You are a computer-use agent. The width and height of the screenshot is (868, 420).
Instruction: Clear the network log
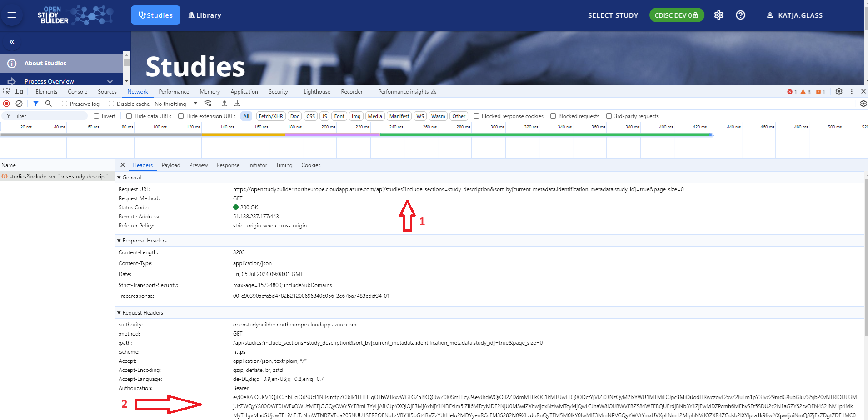click(x=19, y=104)
